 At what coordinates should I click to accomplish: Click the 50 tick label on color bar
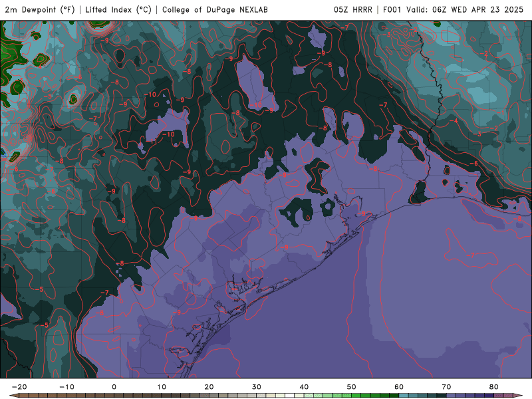[x=352, y=387]
